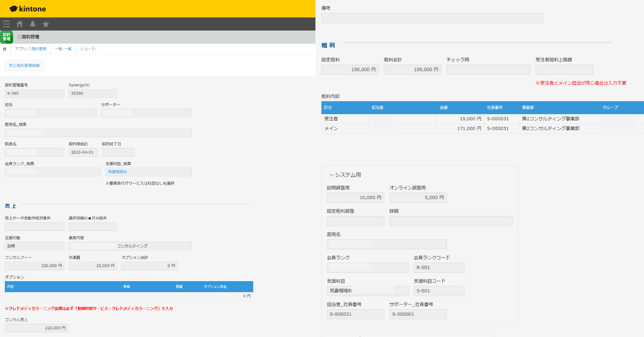Open the ○契約管理 app breadcrumb link
Image resolution: width=644 pixels, height=337 pixels.
[37, 49]
